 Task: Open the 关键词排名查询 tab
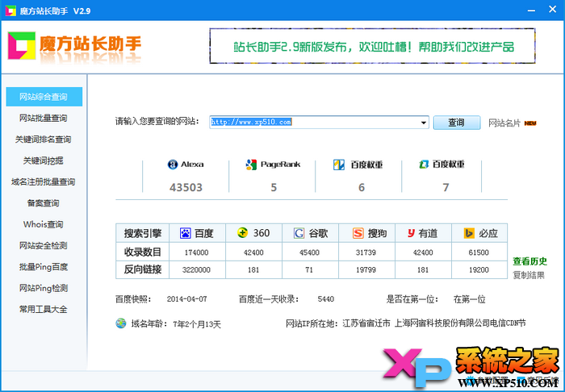pos(44,140)
